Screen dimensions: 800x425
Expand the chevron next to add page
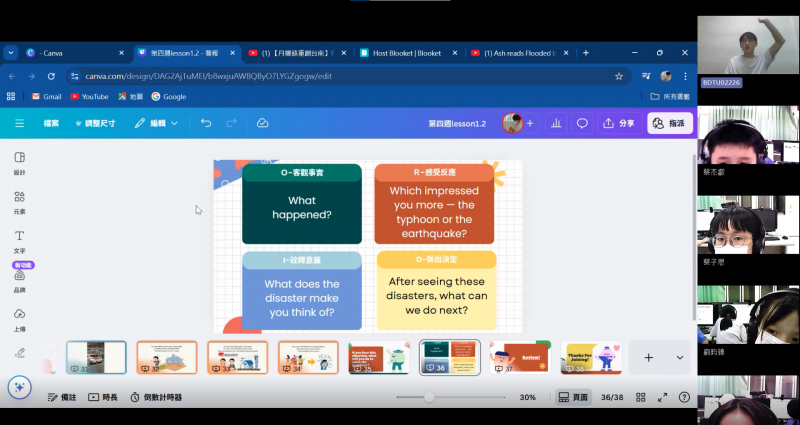click(x=680, y=357)
